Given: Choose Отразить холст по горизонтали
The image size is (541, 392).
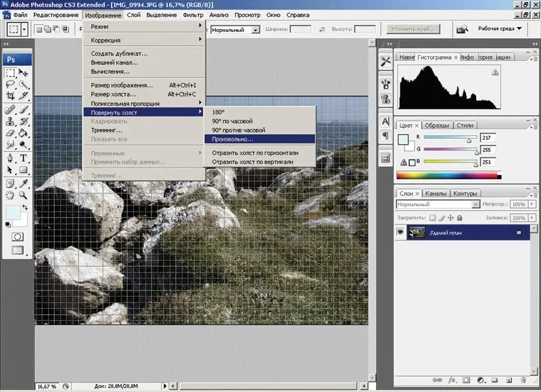Looking at the screenshot, I should [260, 153].
